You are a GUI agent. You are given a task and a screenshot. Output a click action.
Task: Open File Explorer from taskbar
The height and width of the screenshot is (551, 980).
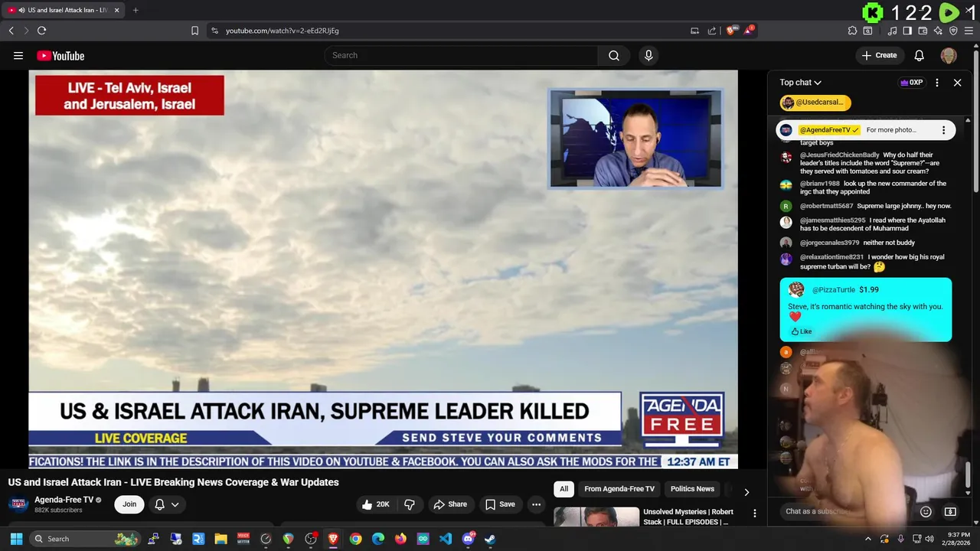point(220,539)
